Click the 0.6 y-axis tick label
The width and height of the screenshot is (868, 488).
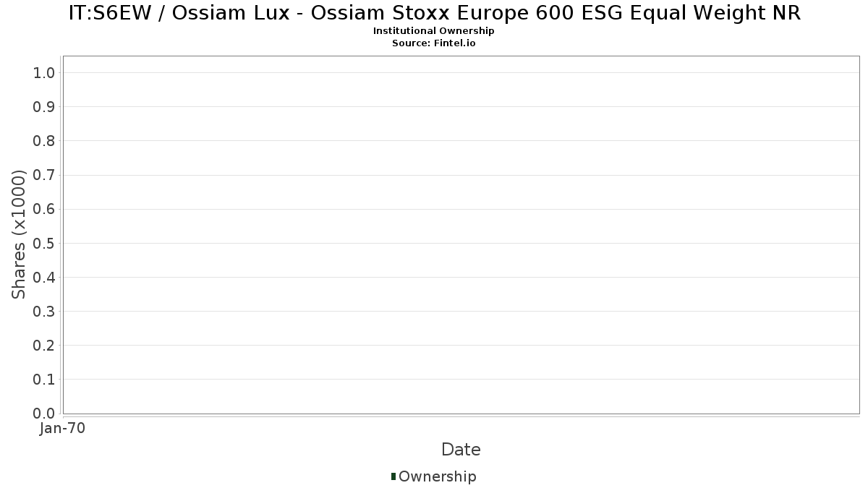click(x=44, y=209)
